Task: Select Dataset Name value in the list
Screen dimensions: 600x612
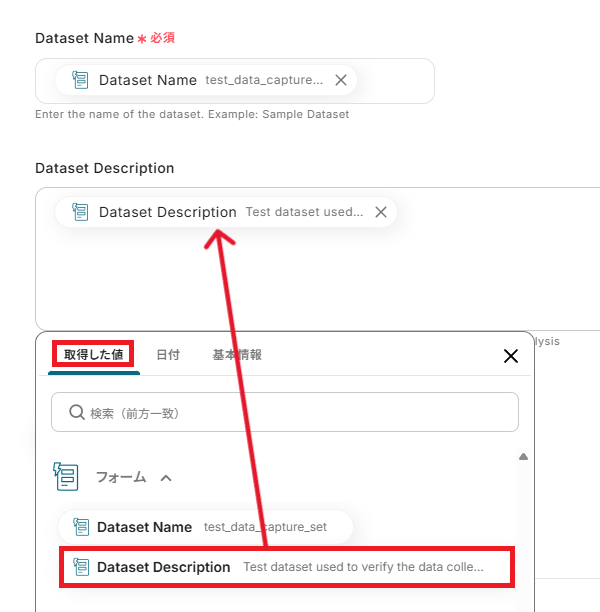Action: point(205,527)
